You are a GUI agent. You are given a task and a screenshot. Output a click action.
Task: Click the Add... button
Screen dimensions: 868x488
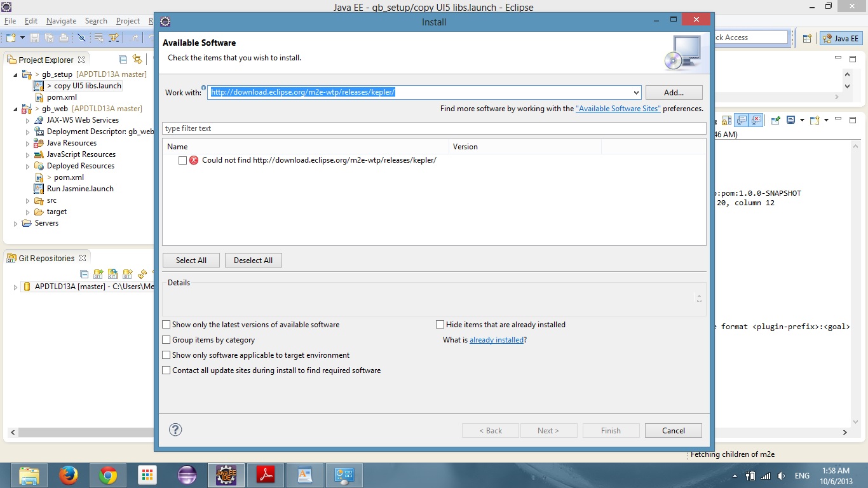tap(674, 92)
